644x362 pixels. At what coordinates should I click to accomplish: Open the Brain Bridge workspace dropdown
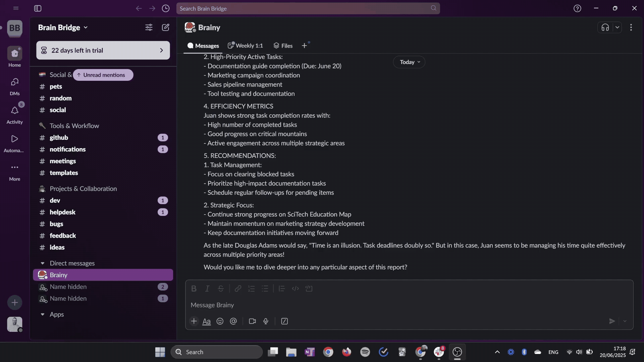[x=63, y=27]
